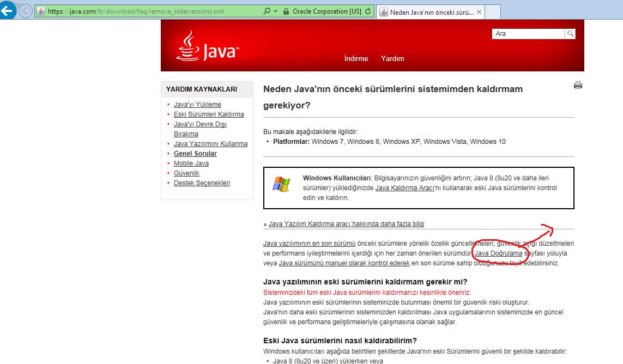The width and height of the screenshot is (623, 364).
Task: Click the browser Back arrow button
Action: (8, 11)
